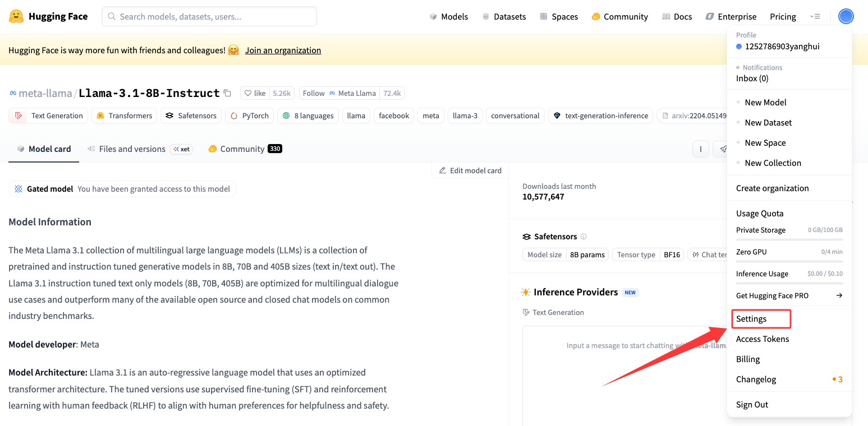Screen dimensions: 868x426
Task: Click Edit model card
Action: point(470,170)
